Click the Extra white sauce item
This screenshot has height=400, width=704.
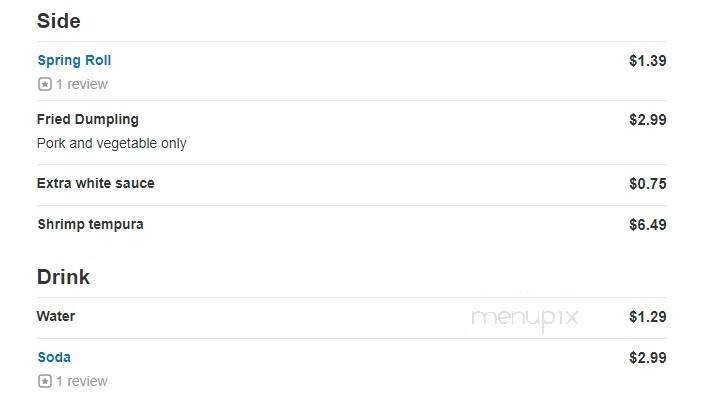[96, 183]
